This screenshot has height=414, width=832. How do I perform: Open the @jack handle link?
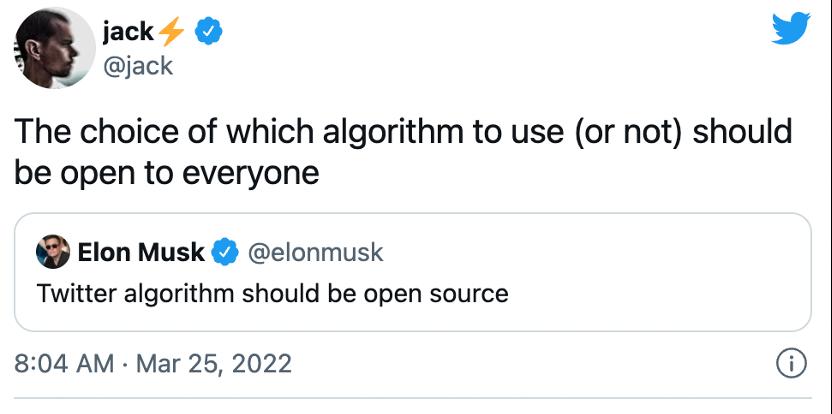click(137, 66)
